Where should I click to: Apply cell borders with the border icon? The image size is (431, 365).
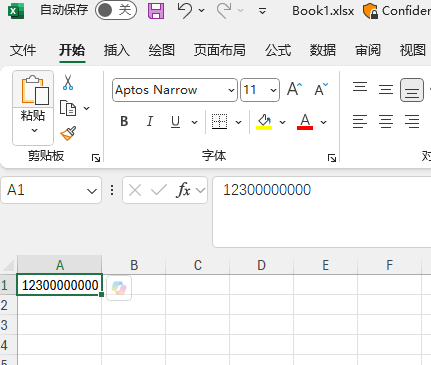(x=219, y=122)
